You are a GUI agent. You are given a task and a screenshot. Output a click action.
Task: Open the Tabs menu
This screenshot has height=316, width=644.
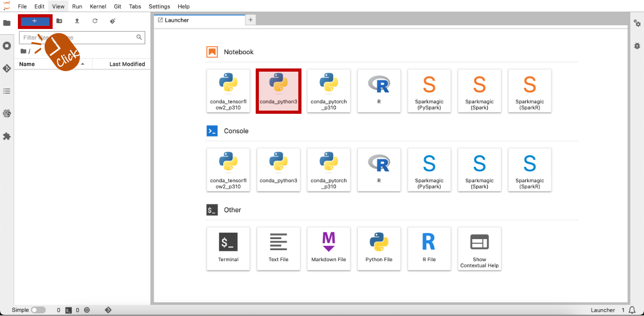click(135, 6)
